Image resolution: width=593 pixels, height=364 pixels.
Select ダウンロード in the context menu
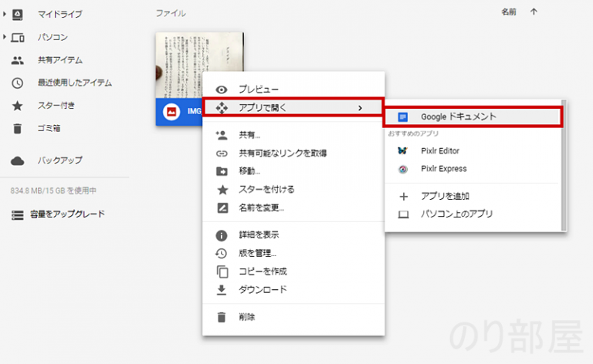[x=263, y=290]
